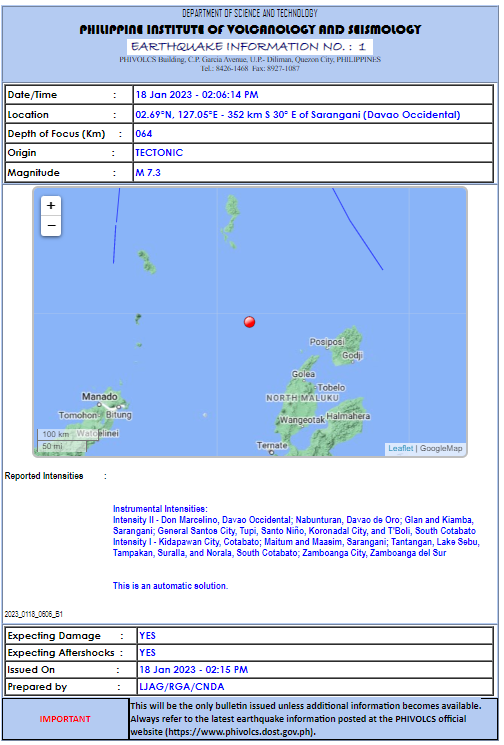Click the red IMPORTANT notice label

coord(65,719)
